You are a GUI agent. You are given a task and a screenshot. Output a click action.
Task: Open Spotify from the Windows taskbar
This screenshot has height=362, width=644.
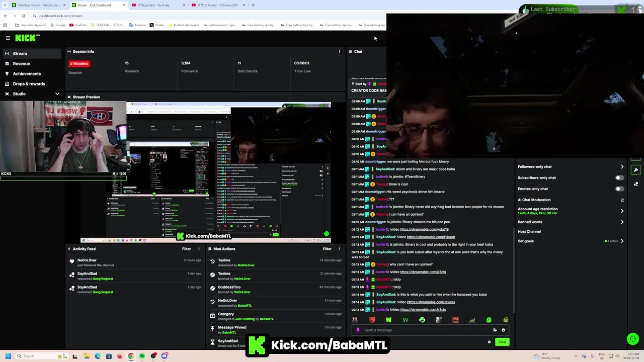[142, 356]
